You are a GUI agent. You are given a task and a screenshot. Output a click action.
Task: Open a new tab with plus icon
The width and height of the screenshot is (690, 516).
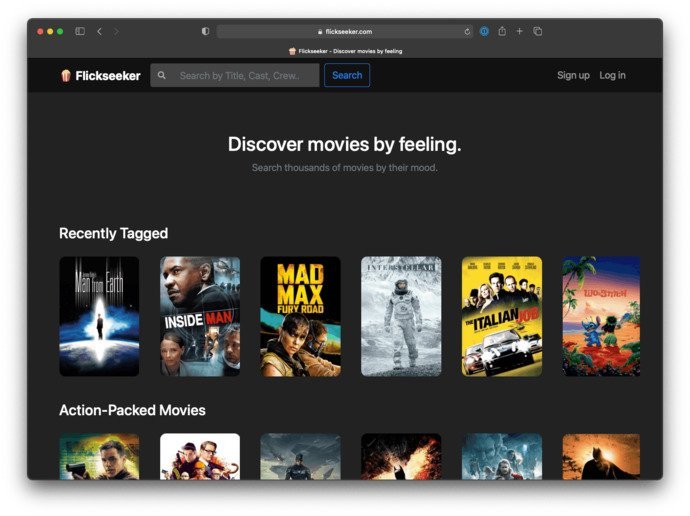coord(520,31)
